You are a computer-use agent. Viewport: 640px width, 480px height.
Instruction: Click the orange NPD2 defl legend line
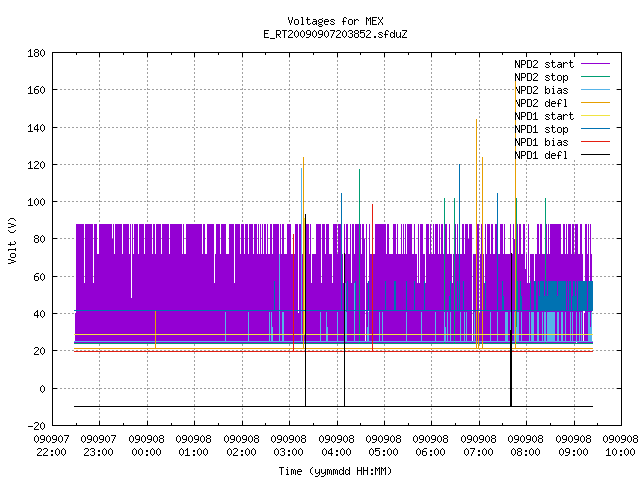pyautogui.click(x=596, y=102)
